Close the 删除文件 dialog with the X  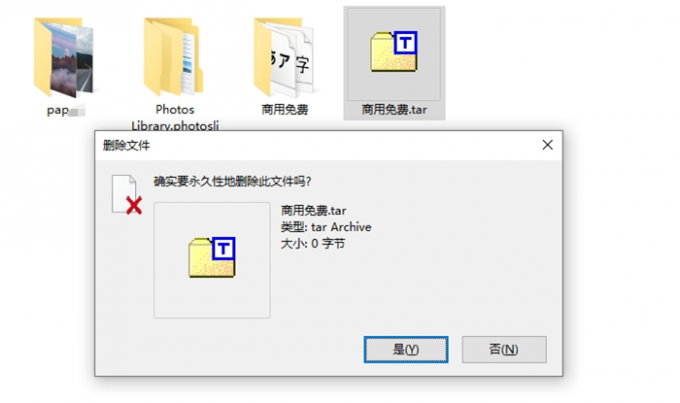(547, 145)
